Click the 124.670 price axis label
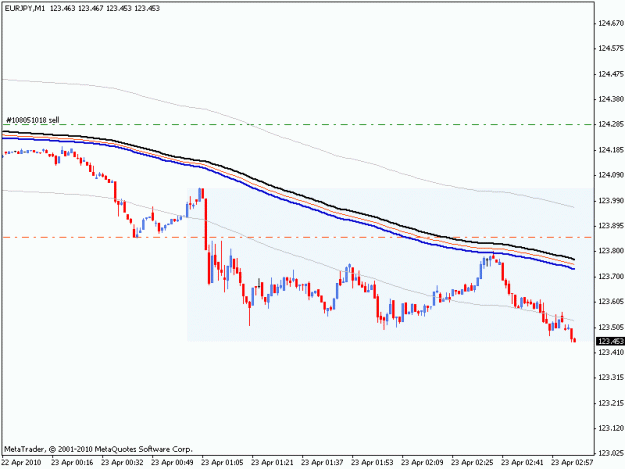 611,24
